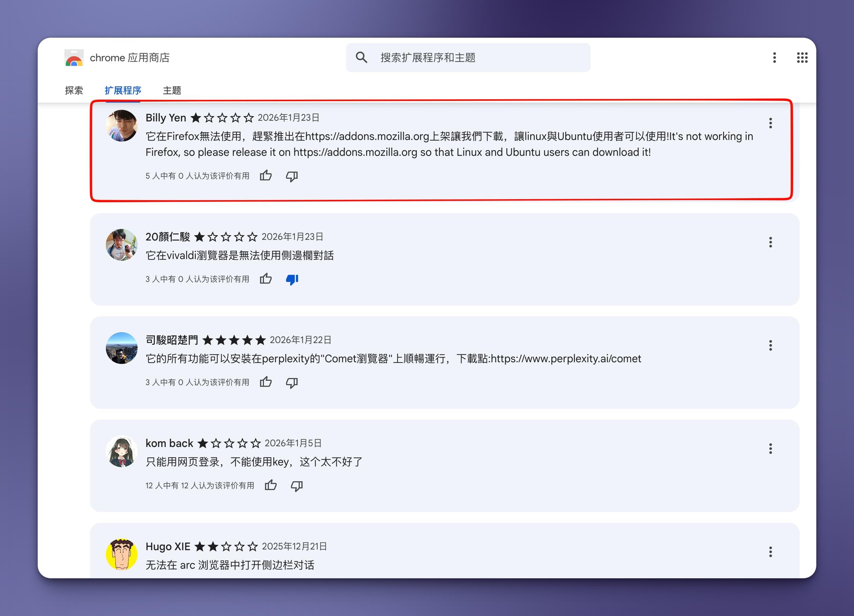Open more options for Billy Yen's review
The height and width of the screenshot is (616, 854).
[770, 123]
